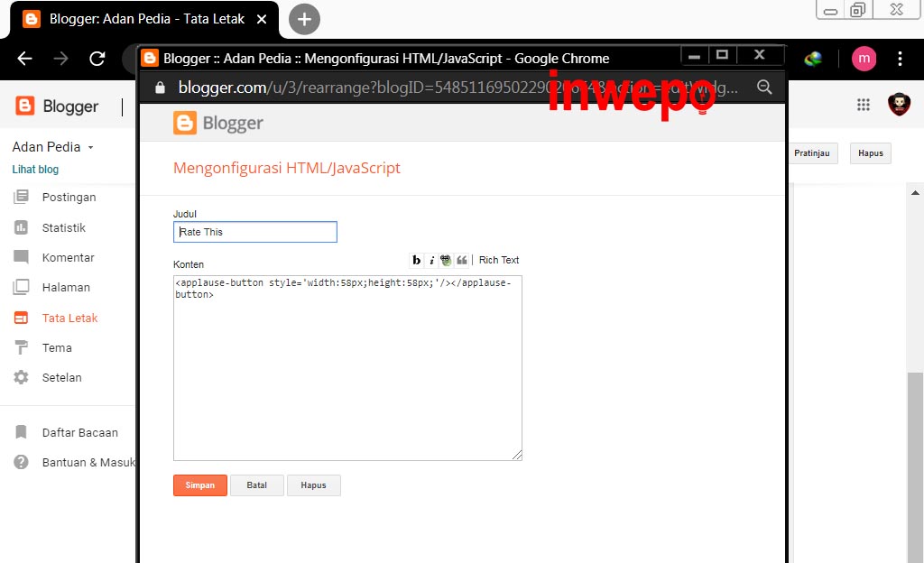The image size is (924, 563).
Task: Click the main page scrollbar thumb
Action: pyautogui.click(x=915, y=466)
